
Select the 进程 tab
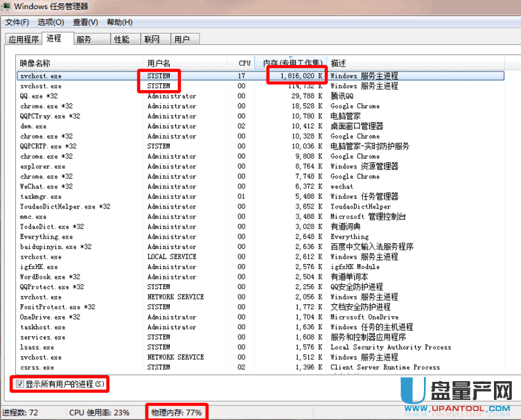pos(57,39)
